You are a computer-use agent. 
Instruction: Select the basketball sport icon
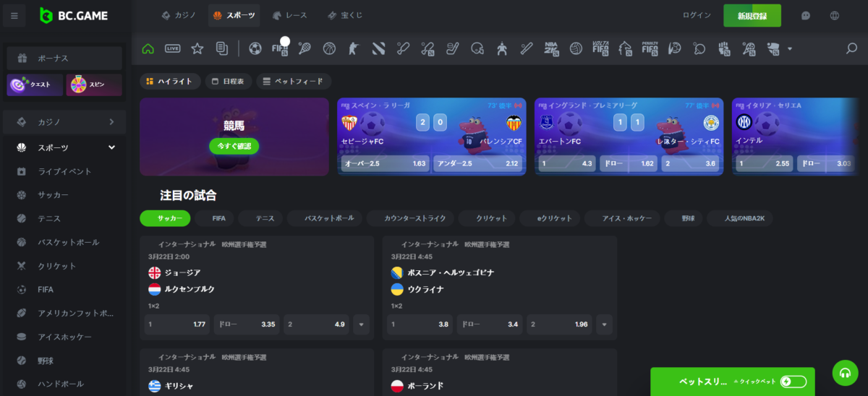coord(329,48)
